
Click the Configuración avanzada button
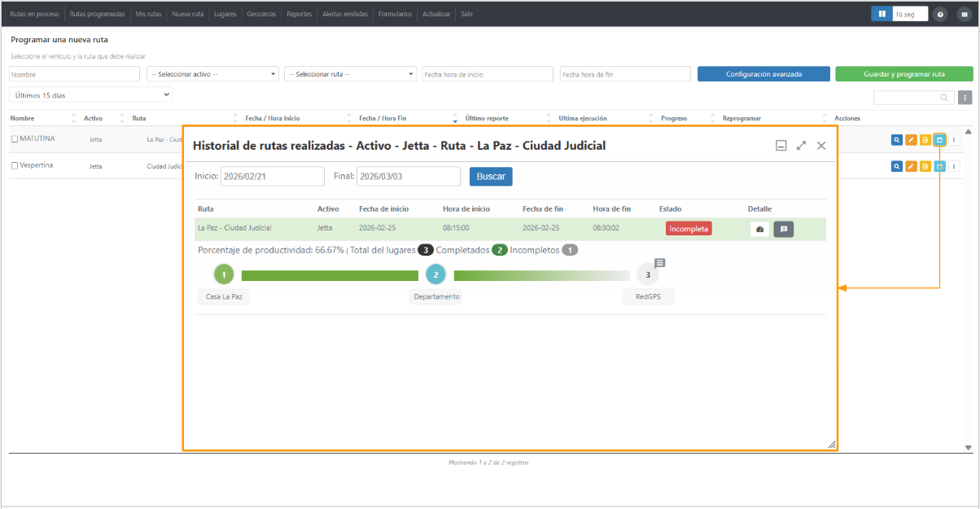[763, 74]
